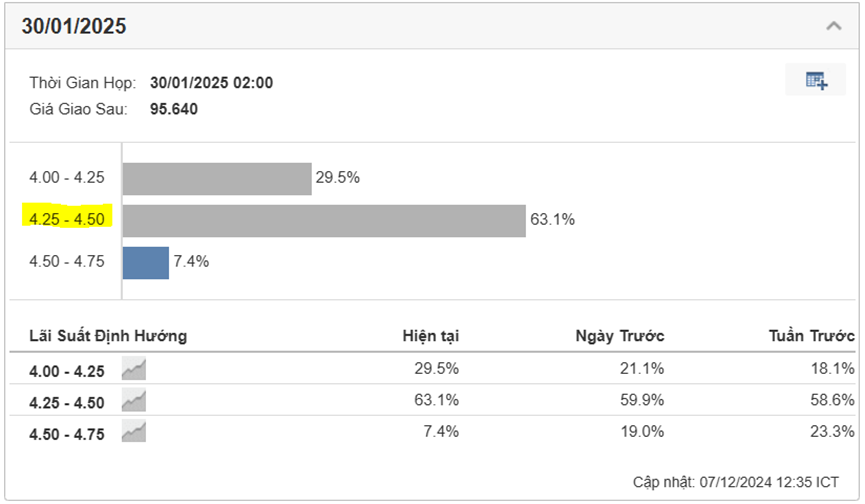Click the Ngày Trước column header

620,336
